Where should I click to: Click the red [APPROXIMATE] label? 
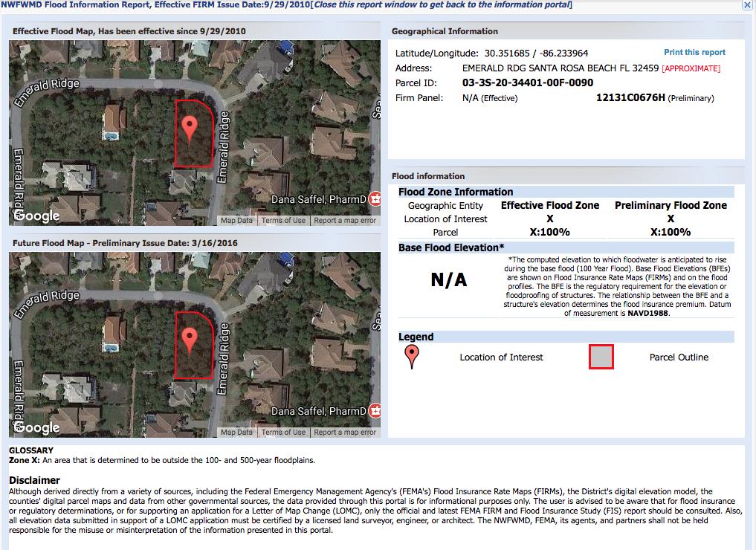click(691, 68)
